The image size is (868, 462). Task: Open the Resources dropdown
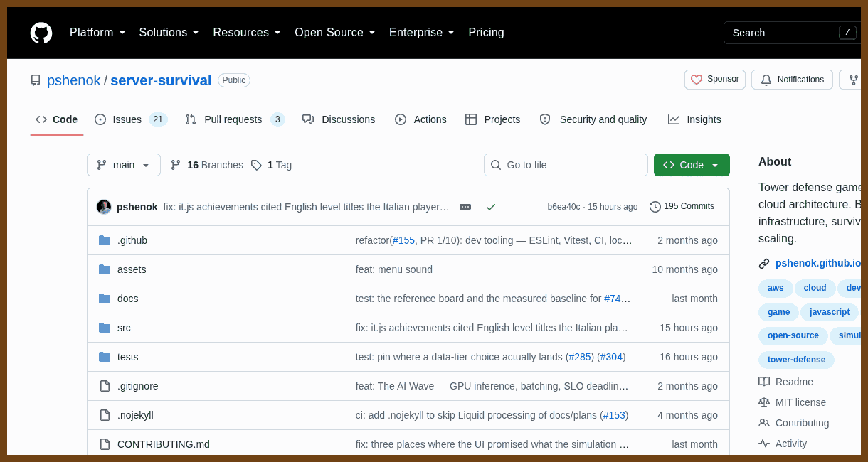click(x=247, y=33)
